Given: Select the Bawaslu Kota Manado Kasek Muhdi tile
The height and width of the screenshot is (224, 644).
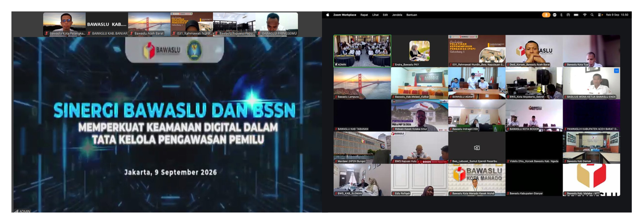Looking at the screenshot, I should pos(477,180).
